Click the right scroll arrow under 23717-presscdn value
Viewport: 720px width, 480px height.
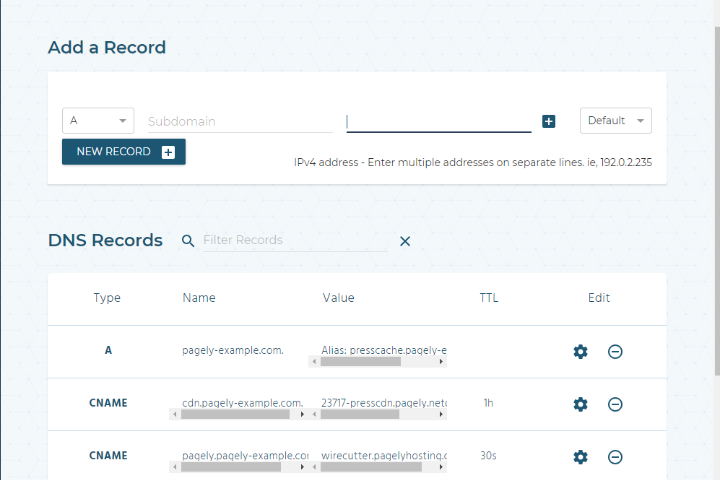coord(441,414)
